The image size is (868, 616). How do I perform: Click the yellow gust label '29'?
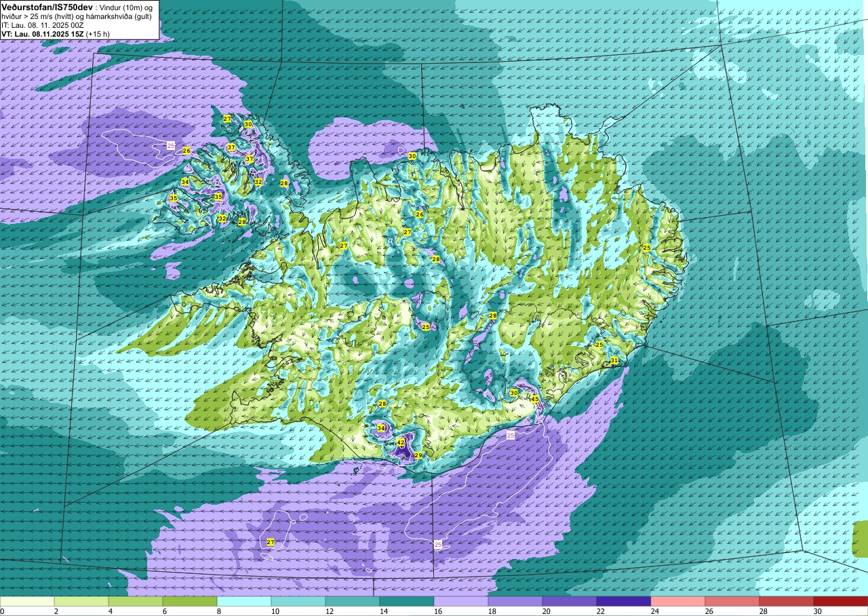point(418,455)
